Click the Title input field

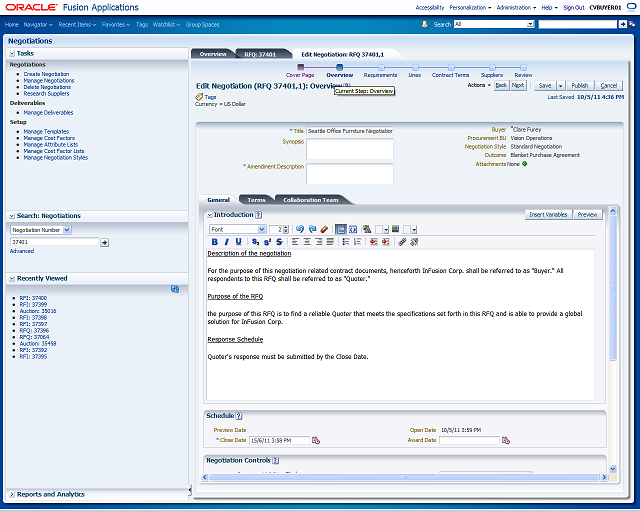(x=350, y=131)
